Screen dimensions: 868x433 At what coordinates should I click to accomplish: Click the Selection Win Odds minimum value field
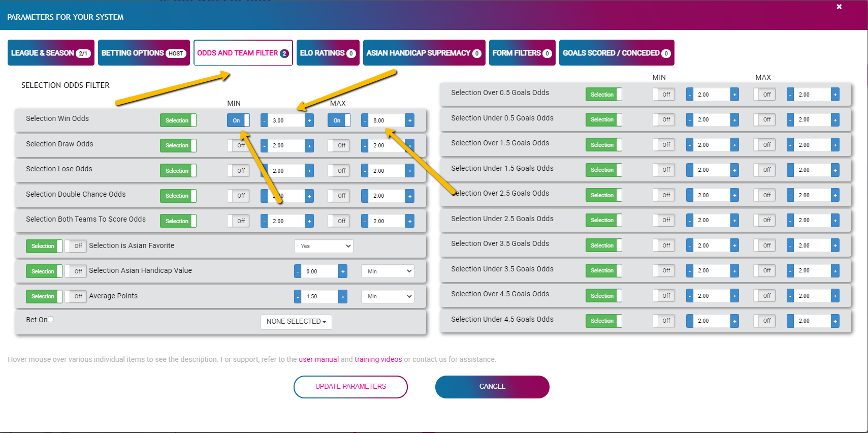(x=286, y=120)
